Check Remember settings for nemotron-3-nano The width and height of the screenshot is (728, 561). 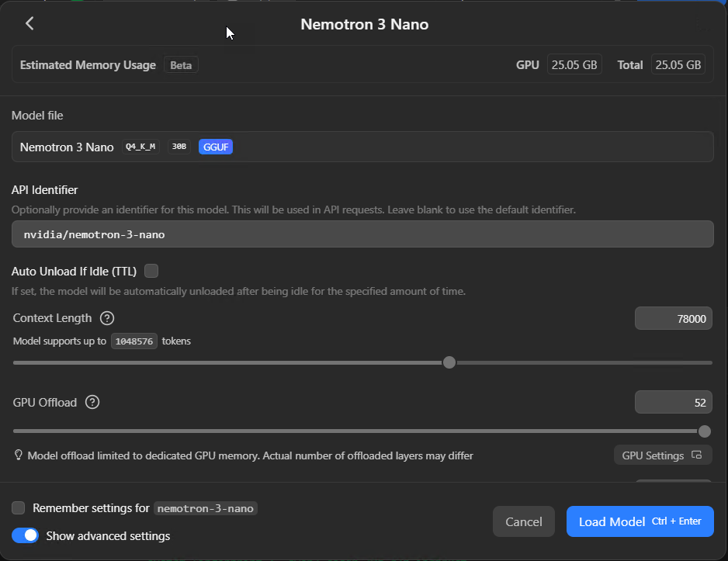click(19, 508)
